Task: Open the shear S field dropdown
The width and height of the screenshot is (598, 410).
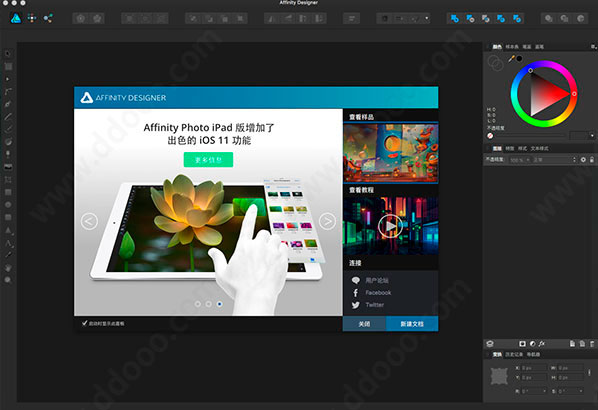Action: [x=581, y=391]
